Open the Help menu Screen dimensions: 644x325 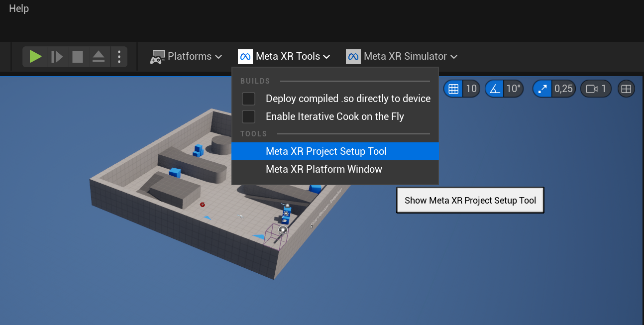[x=18, y=8]
